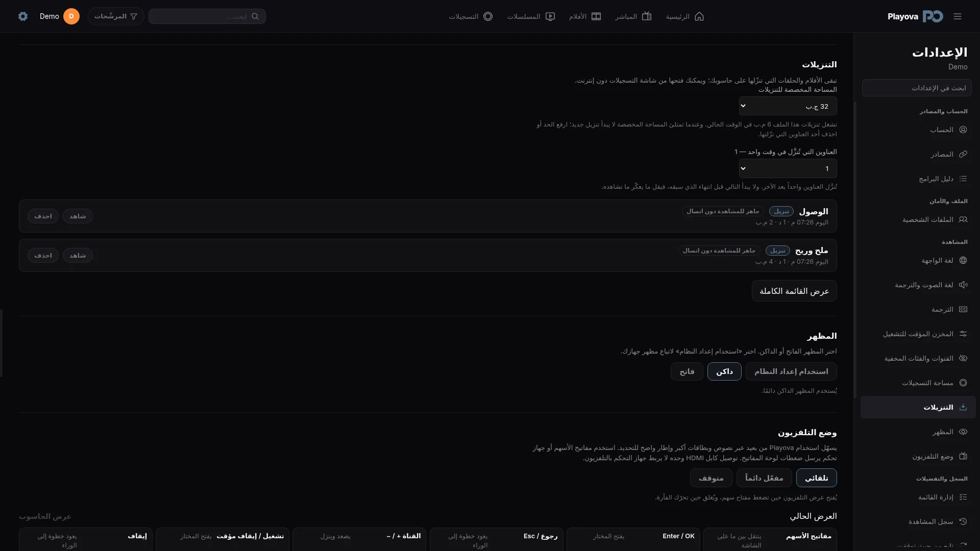Open the المرشّحات filters button
Screen dimensions: 980x551
[116, 16]
